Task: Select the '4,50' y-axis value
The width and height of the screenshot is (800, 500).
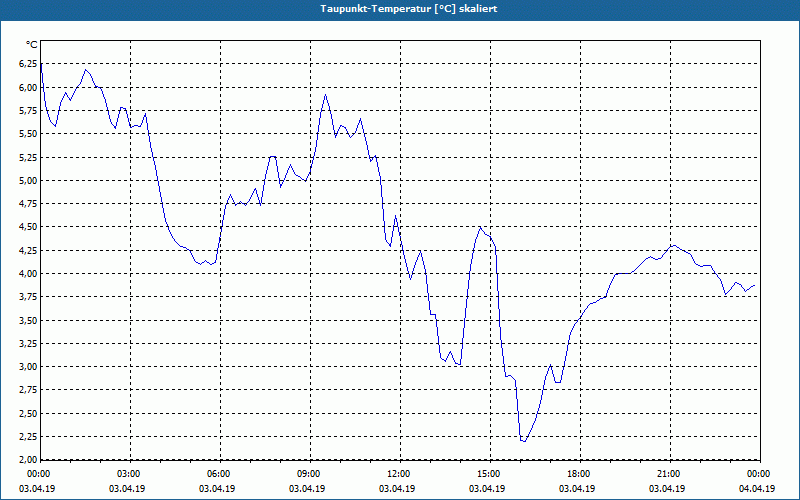Action: (28, 227)
